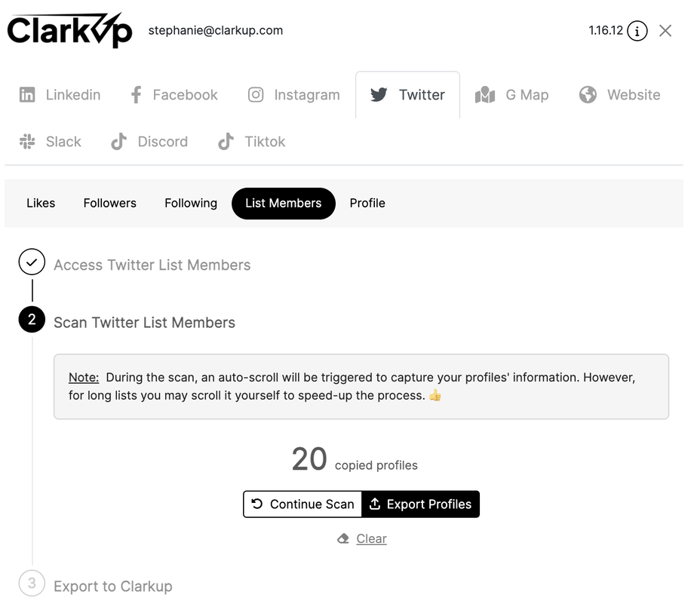694x616 pixels.
Task: Select the Instagram source tab
Action: coord(293,95)
